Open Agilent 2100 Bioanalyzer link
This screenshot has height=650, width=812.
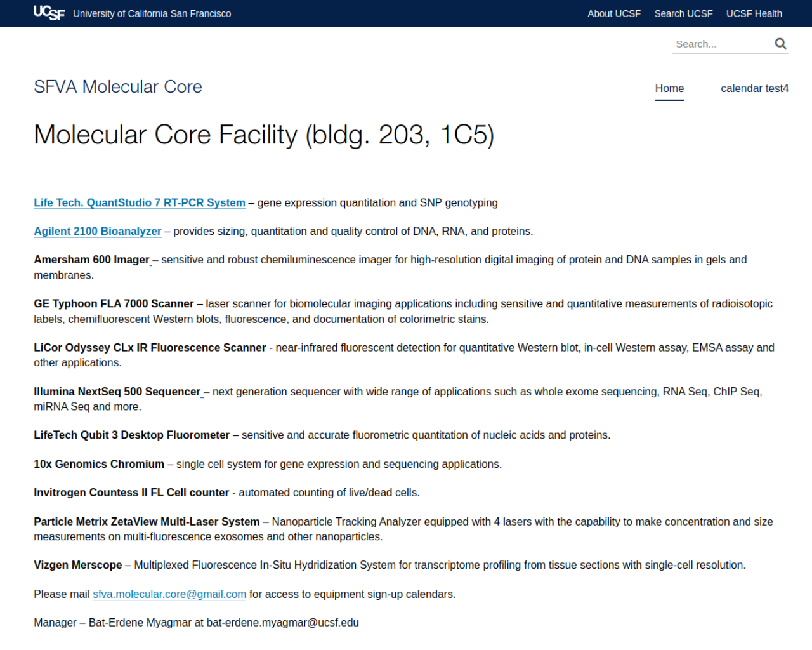coord(98,231)
